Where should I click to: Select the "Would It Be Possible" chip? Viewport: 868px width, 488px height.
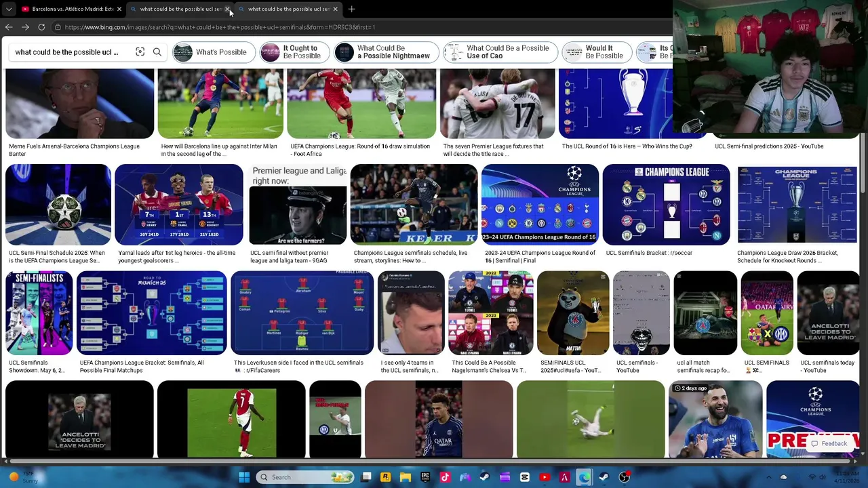[x=597, y=52]
